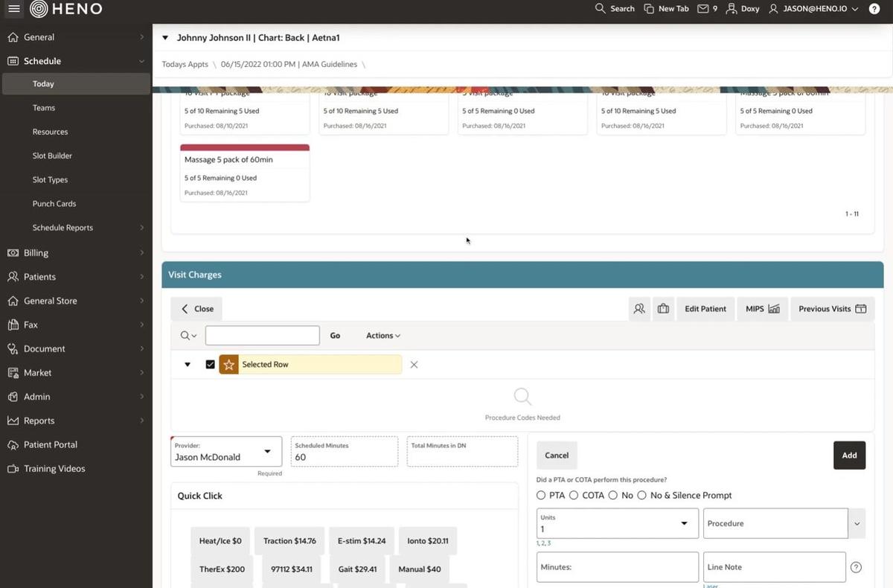Click the briefcase icon button
This screenshot has width=893, height=588.
[x=663, y=309]
